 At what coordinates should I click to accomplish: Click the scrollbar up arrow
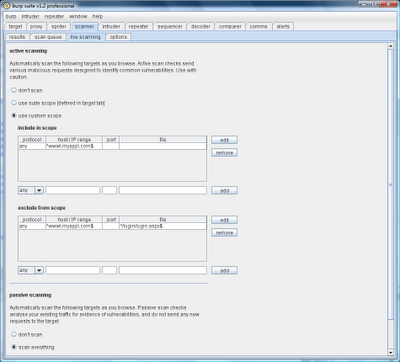pos(391,46)
